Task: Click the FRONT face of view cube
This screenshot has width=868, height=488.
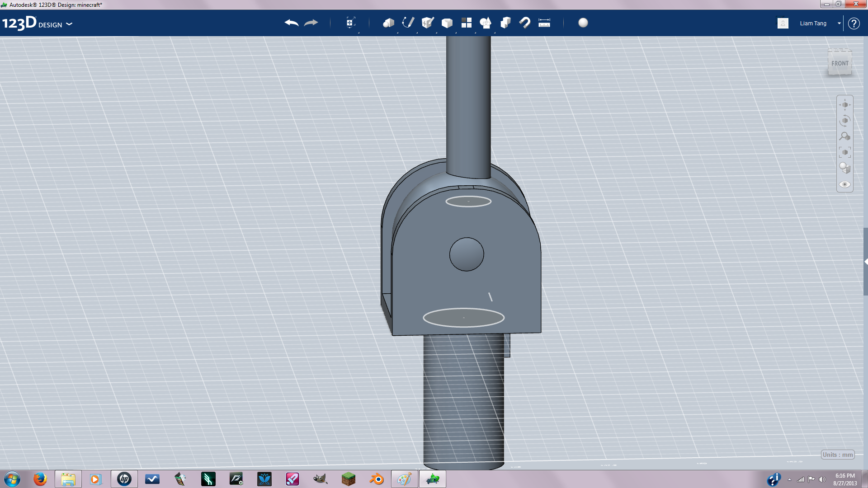Action: (840, 64)
